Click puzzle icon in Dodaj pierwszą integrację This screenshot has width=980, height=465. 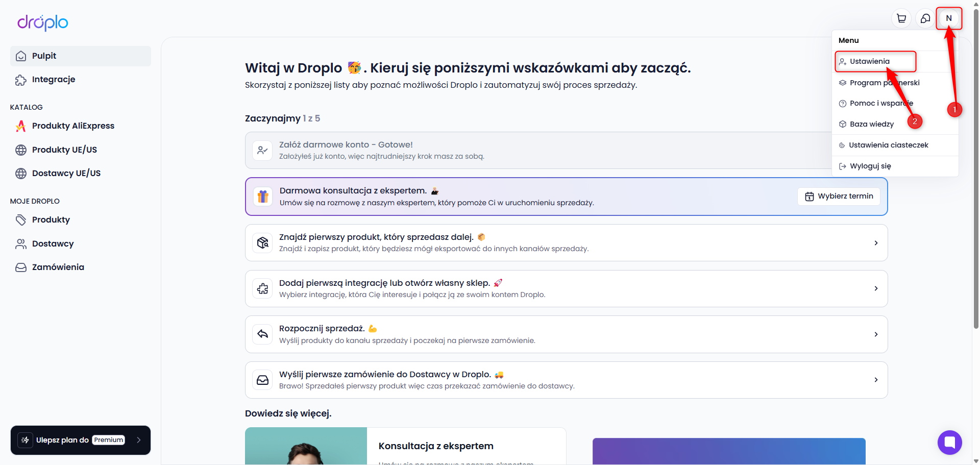pos(262,288)
